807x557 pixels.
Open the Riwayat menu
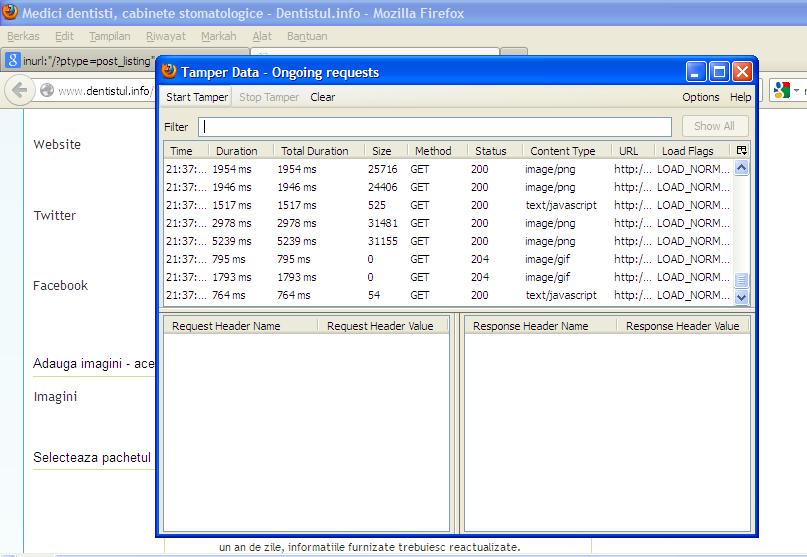coord(166,36)
